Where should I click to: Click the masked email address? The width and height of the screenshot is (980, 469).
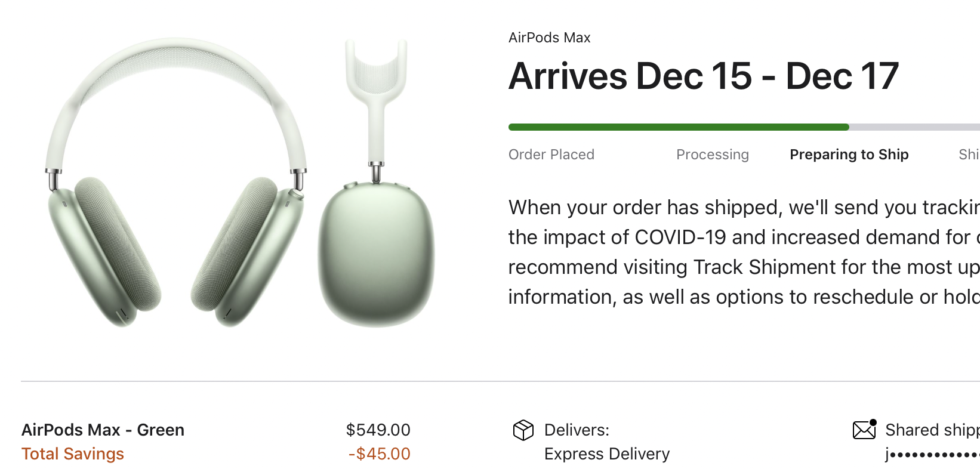931,455
